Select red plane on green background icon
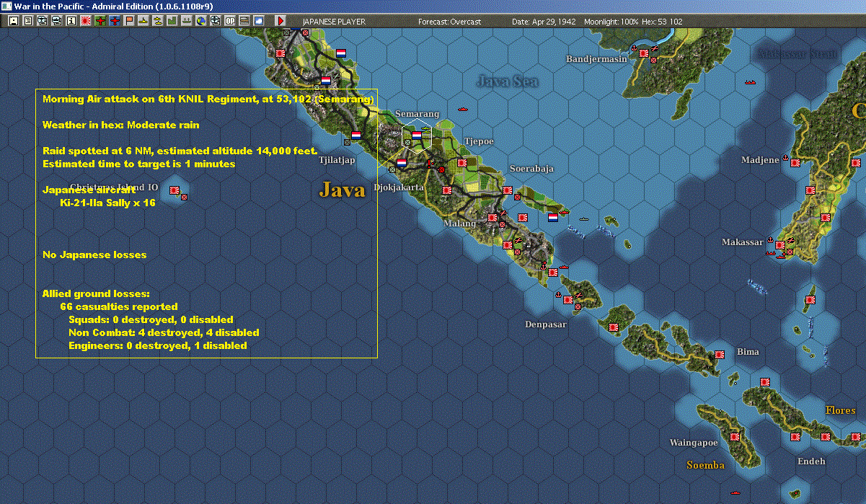The image size is (866, 504). [100, 21]
